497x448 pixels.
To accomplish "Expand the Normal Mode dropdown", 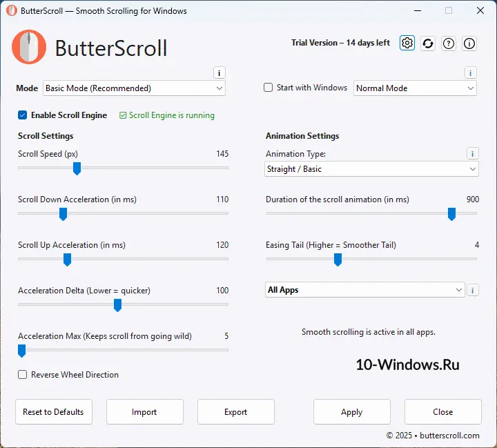I will pyautogui.click(x=415, y=88).
